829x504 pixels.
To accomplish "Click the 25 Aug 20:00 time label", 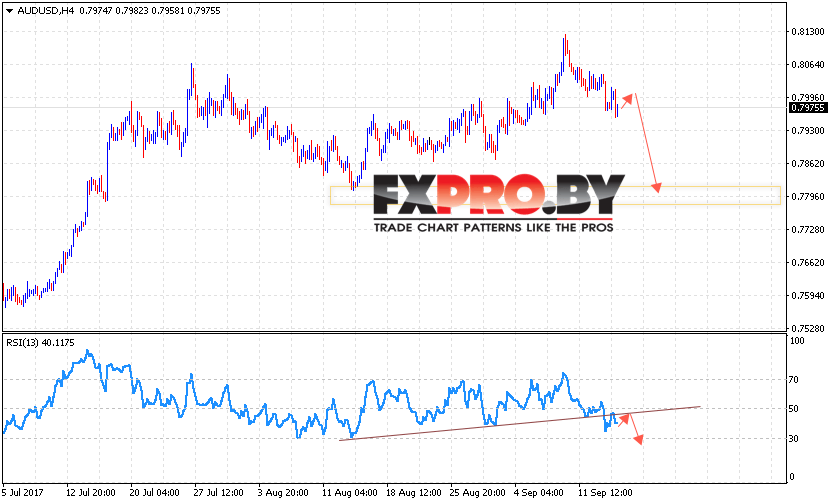I will coord(477,492).
